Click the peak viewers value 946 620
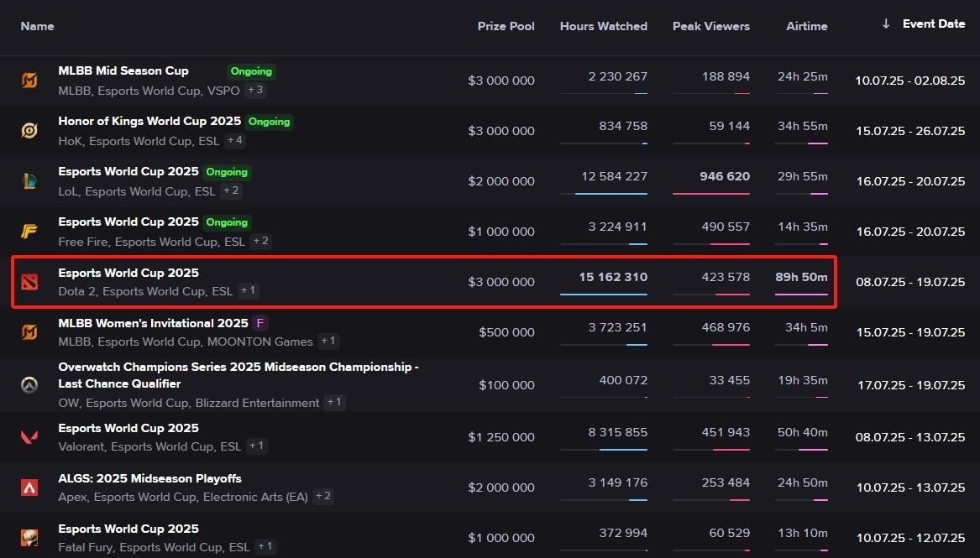The width and height of the screenshot is (980, 558). click(725, 177)
